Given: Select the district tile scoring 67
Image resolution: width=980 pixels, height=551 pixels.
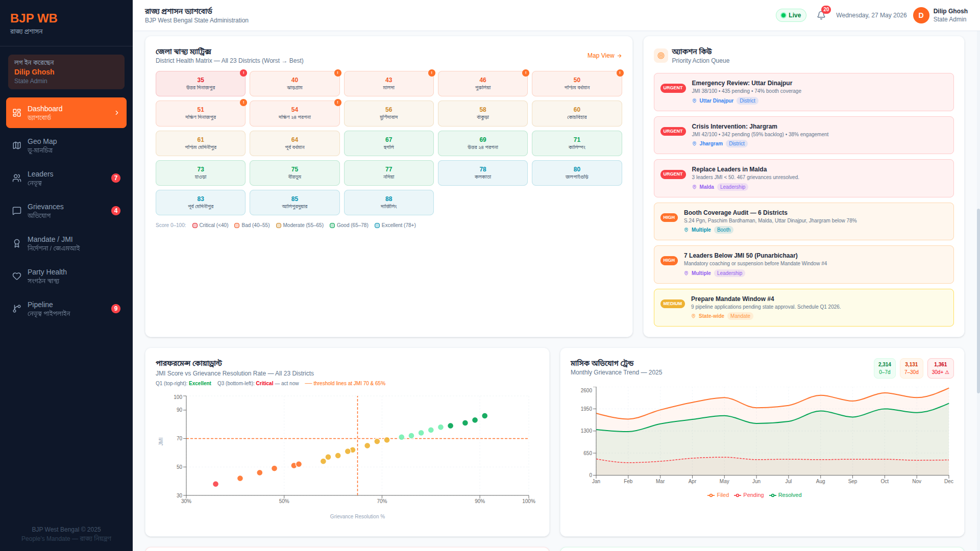Looking at the screenshot, I should coord(389,143).
